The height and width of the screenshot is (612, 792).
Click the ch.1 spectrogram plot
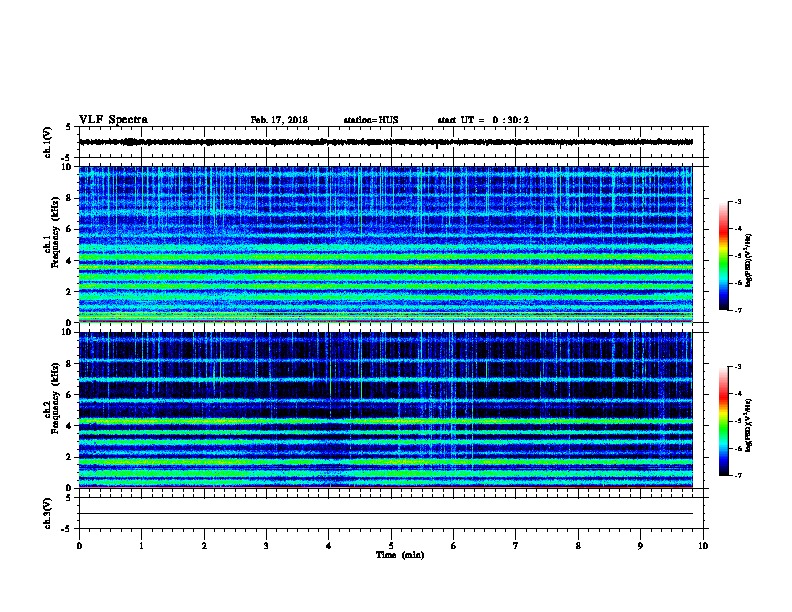[386, 244]
